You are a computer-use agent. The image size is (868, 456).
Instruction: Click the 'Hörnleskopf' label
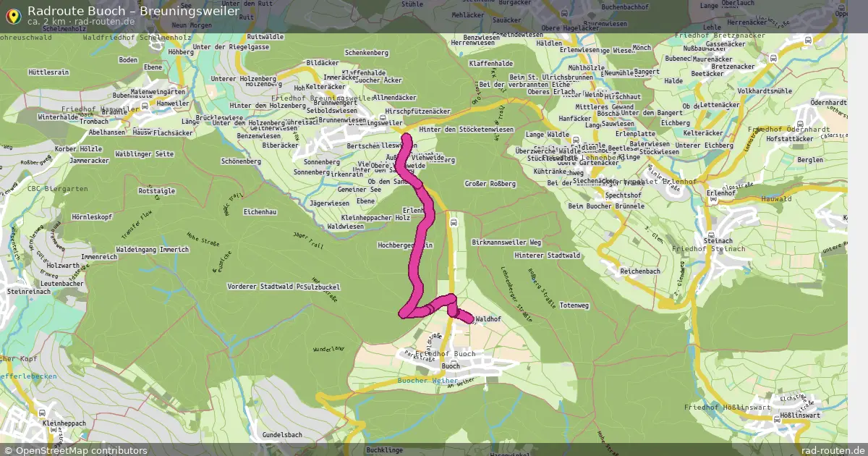92,217
